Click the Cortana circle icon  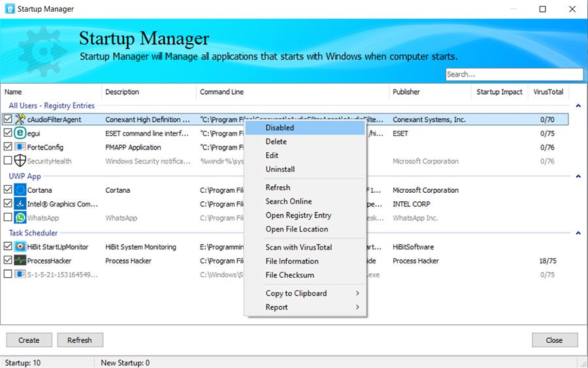point(20,190)
